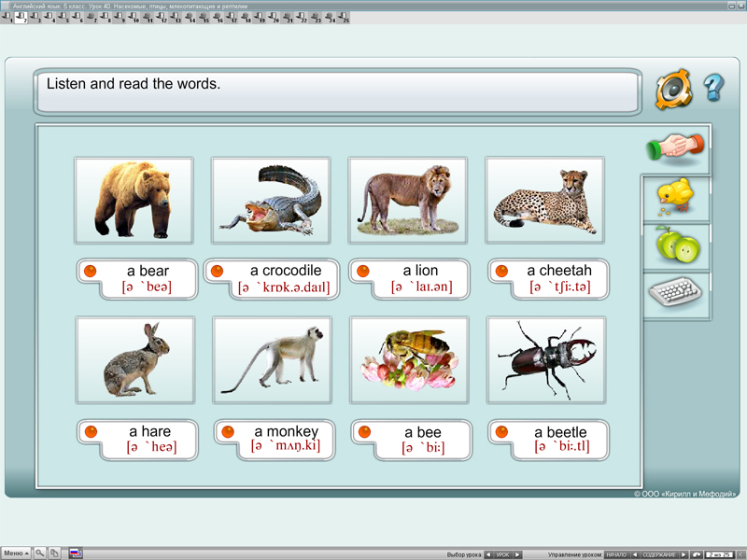747x560 pixels.
Task: Click the cheetah picture
Action: click(x=544, y=201)
